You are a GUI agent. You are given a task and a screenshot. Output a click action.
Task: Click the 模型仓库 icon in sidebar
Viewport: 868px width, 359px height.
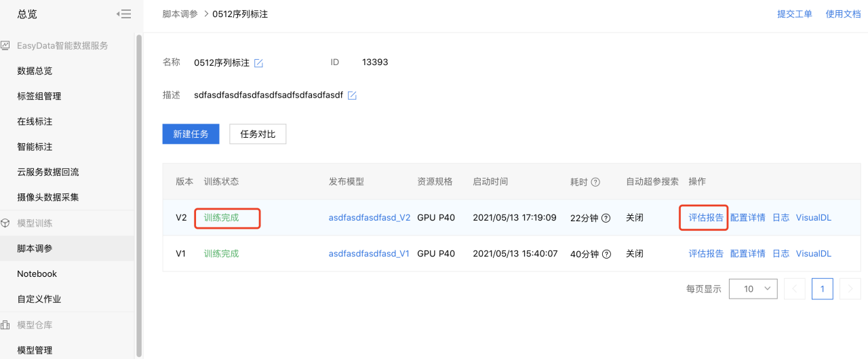tap(5, 324)
